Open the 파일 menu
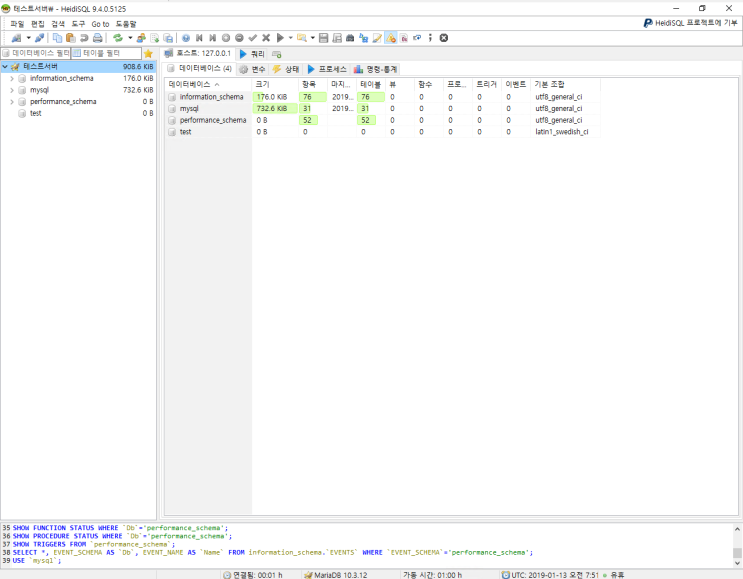 click(17, 23)
